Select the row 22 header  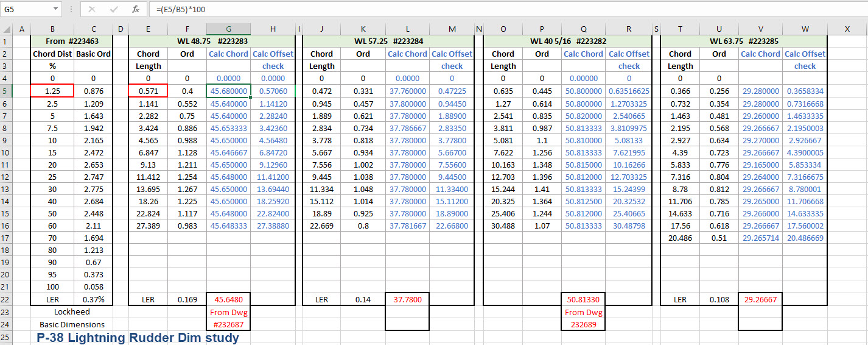6,299
